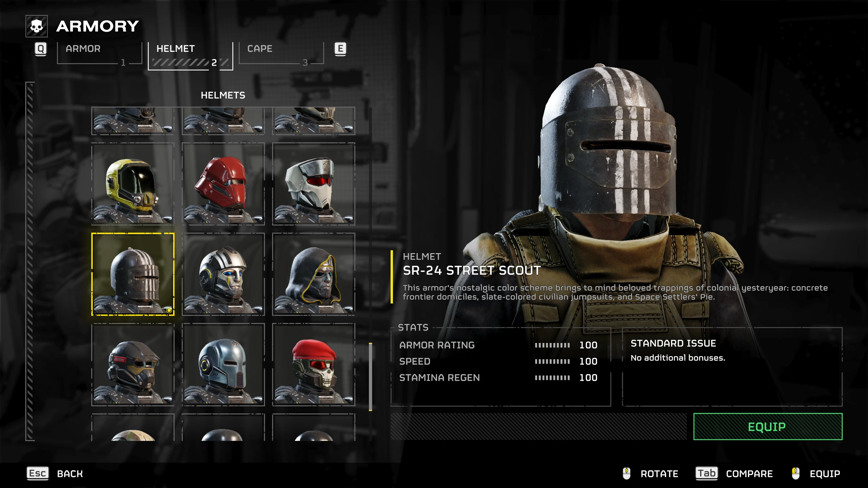Choose the red armored helmet
This screenshot has width=868, height=488.
point(223,184)
